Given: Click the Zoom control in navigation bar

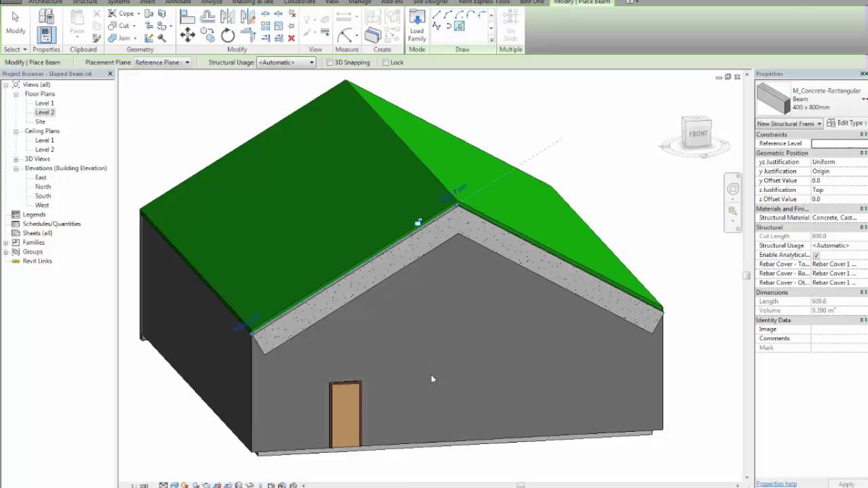Looking at the screenshot, I should click(x=733, y=211).
